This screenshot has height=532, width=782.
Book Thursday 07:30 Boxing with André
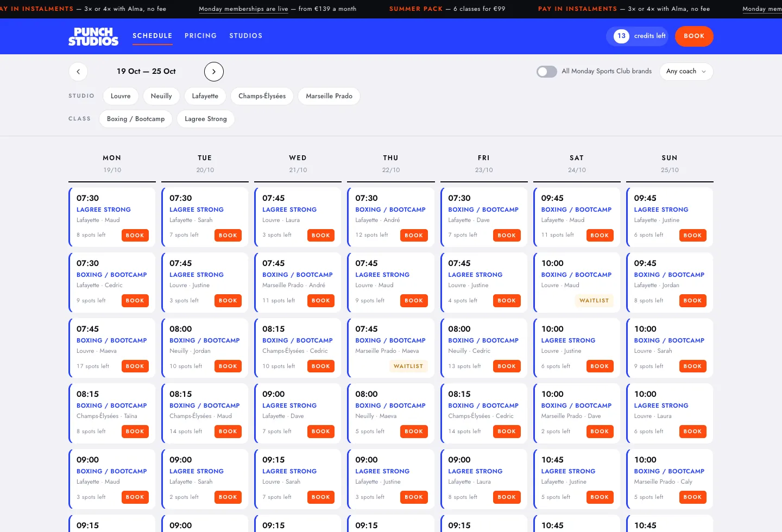coord(414,236)
